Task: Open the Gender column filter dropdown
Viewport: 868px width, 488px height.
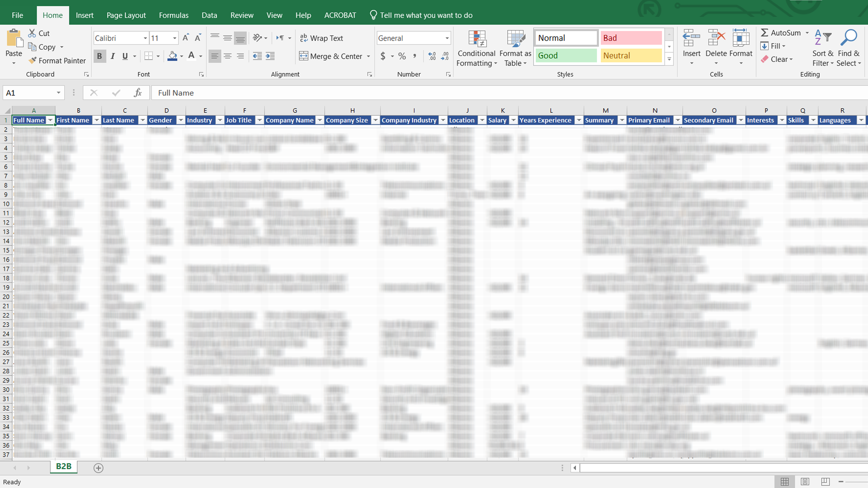Action: [x=181, y=120]
